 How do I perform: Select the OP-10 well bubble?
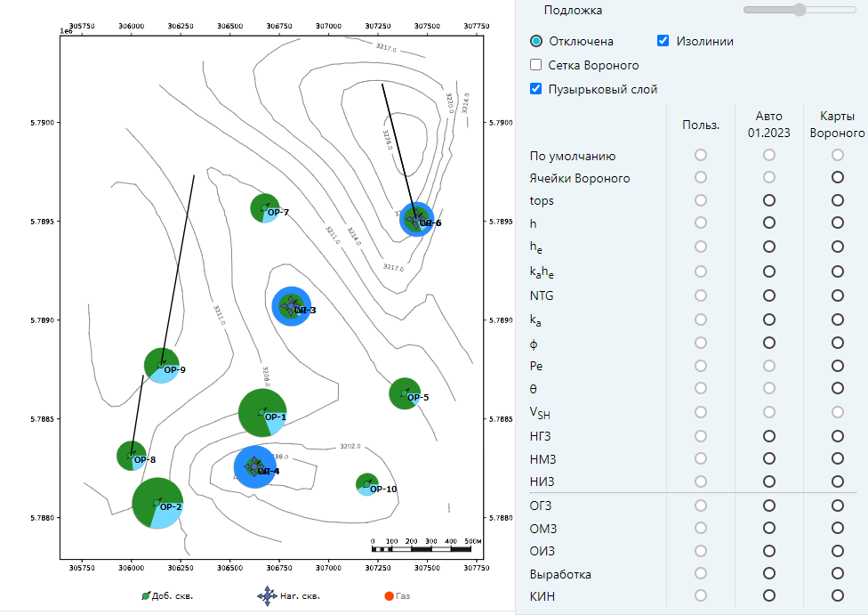pos(367,484)
